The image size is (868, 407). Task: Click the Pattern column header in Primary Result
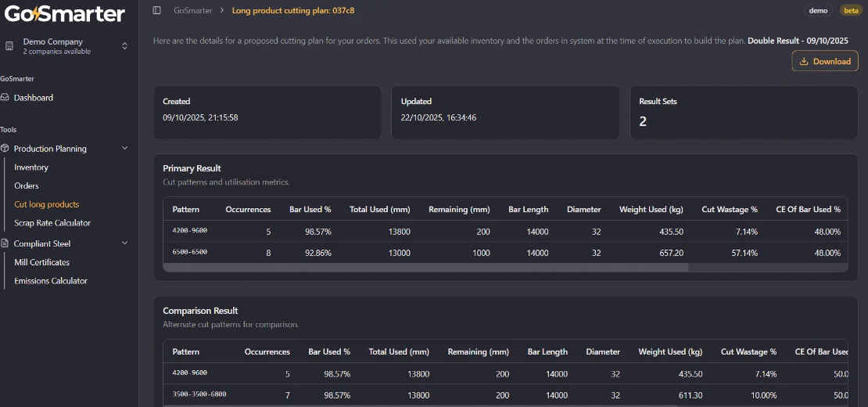(x=186, y=209)
